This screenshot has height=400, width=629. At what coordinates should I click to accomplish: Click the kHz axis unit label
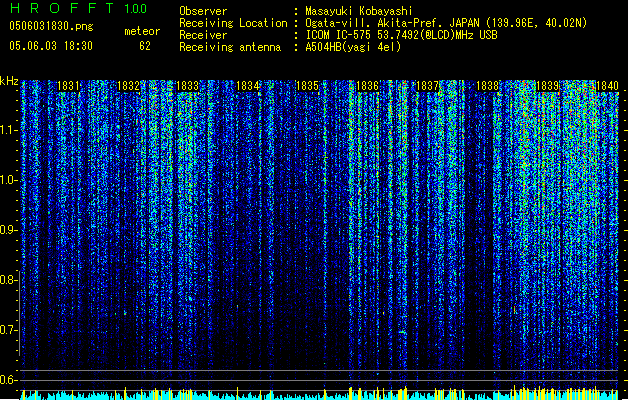9,81
